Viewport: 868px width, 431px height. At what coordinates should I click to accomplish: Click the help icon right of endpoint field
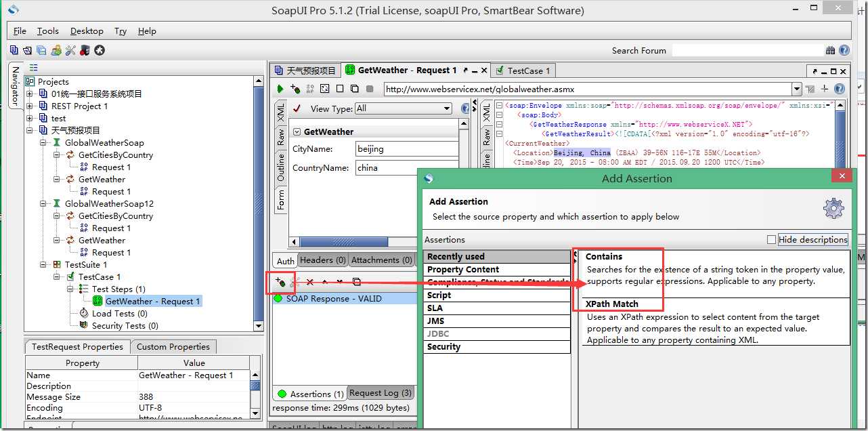840,89
